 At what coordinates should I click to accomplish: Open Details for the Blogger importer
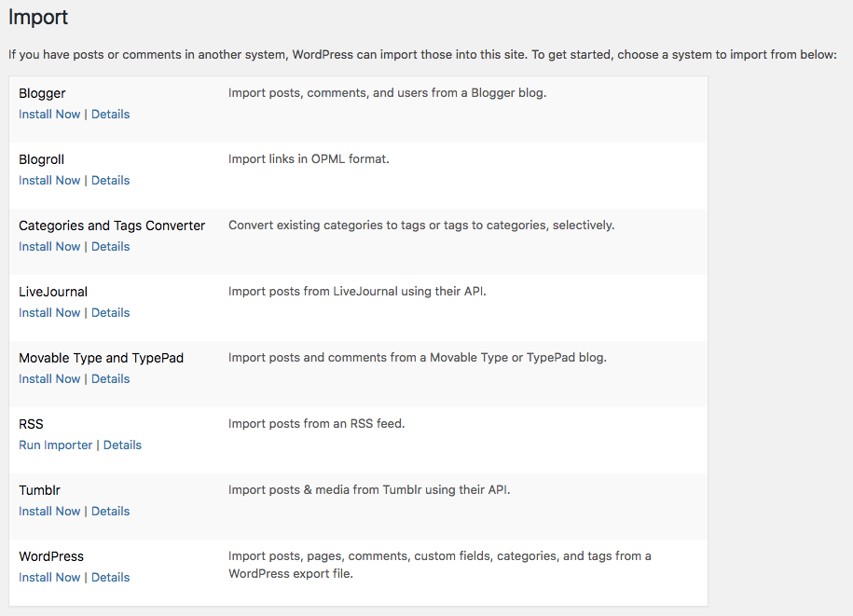pyautogui.click(x=110, y=115)
